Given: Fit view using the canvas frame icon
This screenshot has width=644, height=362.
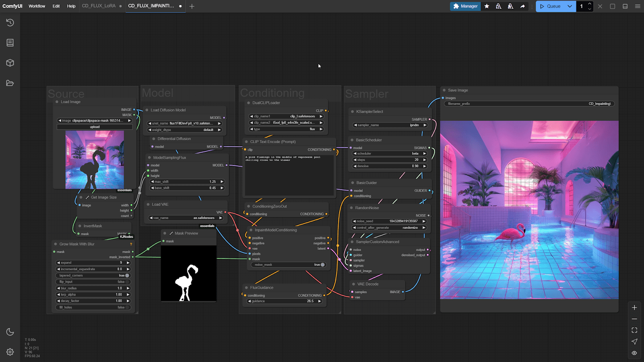Looking at the screenshot, I should coord(634,330).
